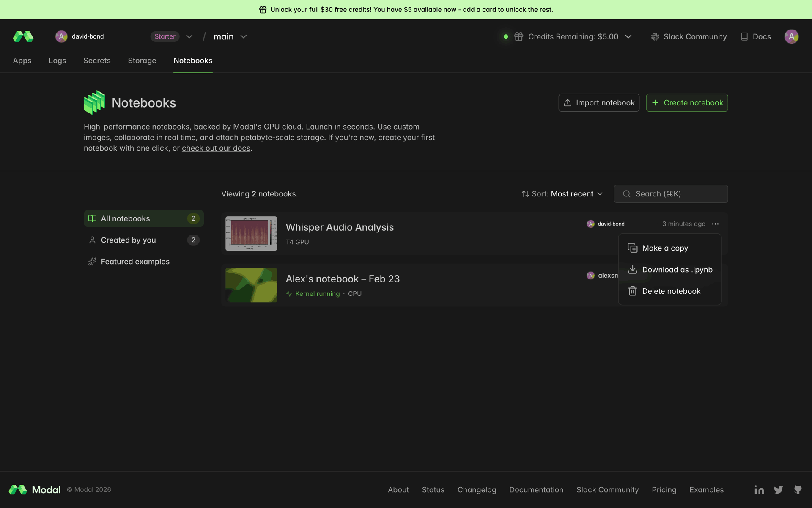The width and height of the screenshot is (812, 508).
Task: Choose Make a copy from the menu
Action: [x=670, y=248]
